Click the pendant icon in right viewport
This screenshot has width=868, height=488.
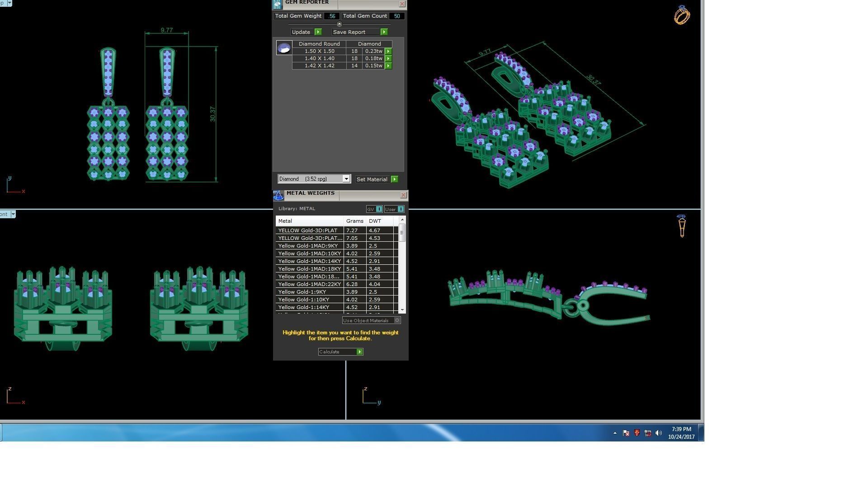(x=682, y=226)
